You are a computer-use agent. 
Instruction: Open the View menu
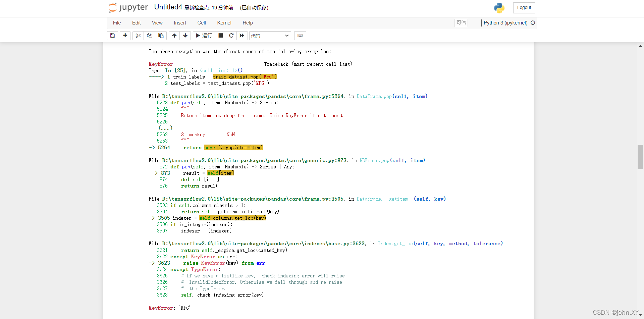(157, 23)
